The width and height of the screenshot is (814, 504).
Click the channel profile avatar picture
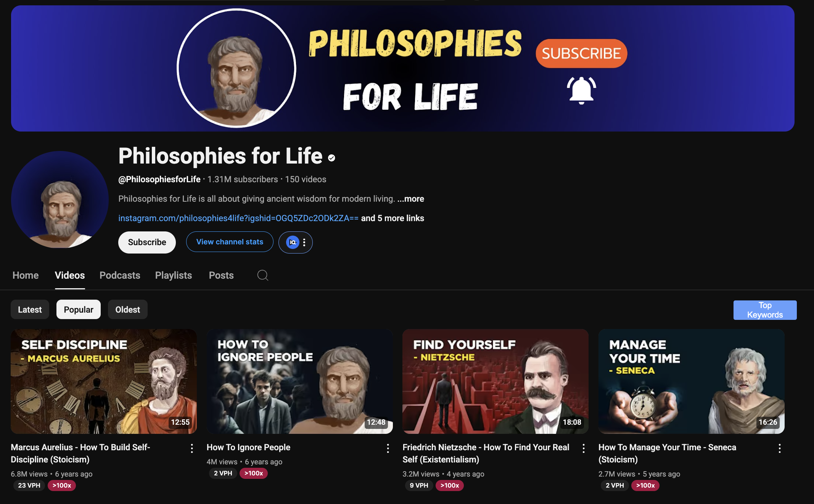click(x=60, y=199)
